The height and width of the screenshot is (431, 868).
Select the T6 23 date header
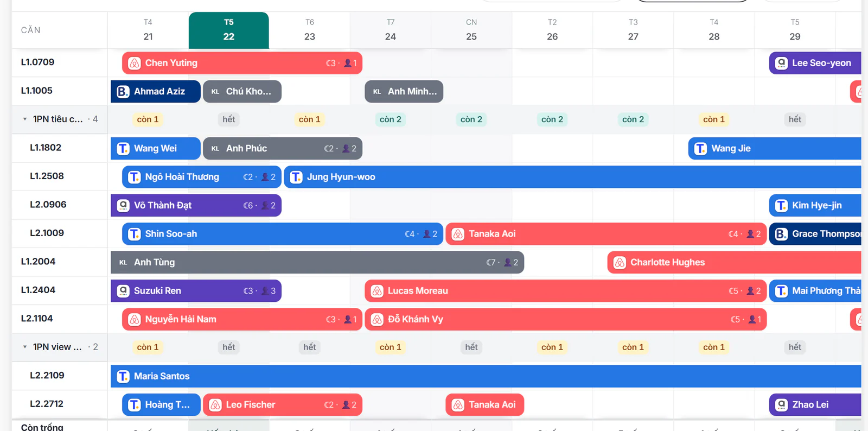pyautogui.click(x=310, y=30)
